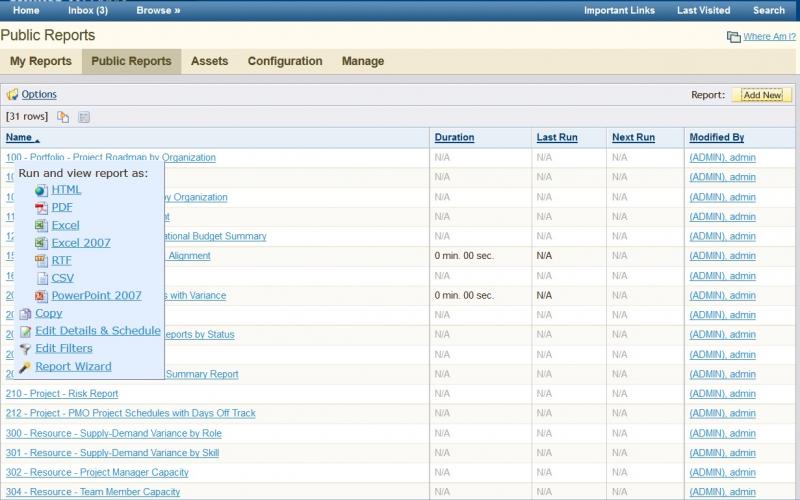Click the Excel spreadsheet icon in popup
The width and height of the screenshot is (800, 500).
[x=41, y=226]
